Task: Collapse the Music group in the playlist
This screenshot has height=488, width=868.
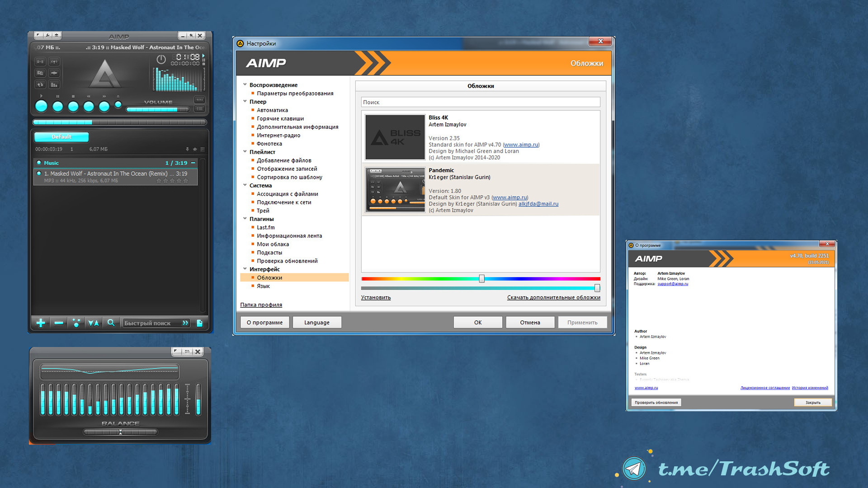Action: pos(193,163)
